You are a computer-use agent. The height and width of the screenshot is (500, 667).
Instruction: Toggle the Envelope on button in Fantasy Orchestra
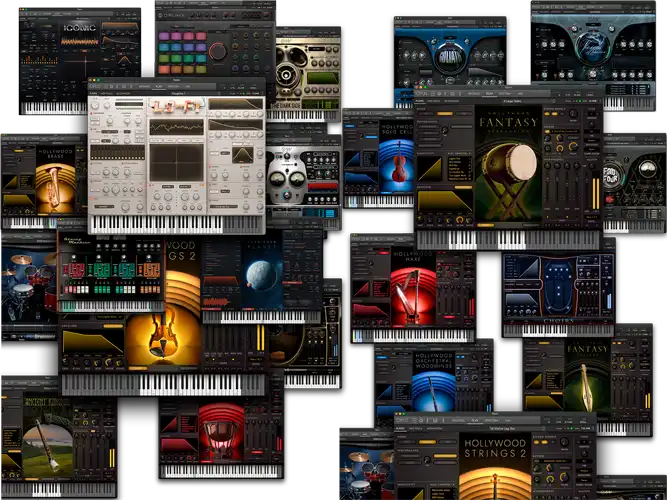point(463,187)
